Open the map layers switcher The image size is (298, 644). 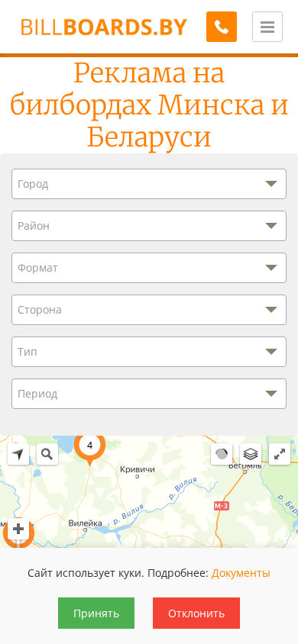(251, 454)
